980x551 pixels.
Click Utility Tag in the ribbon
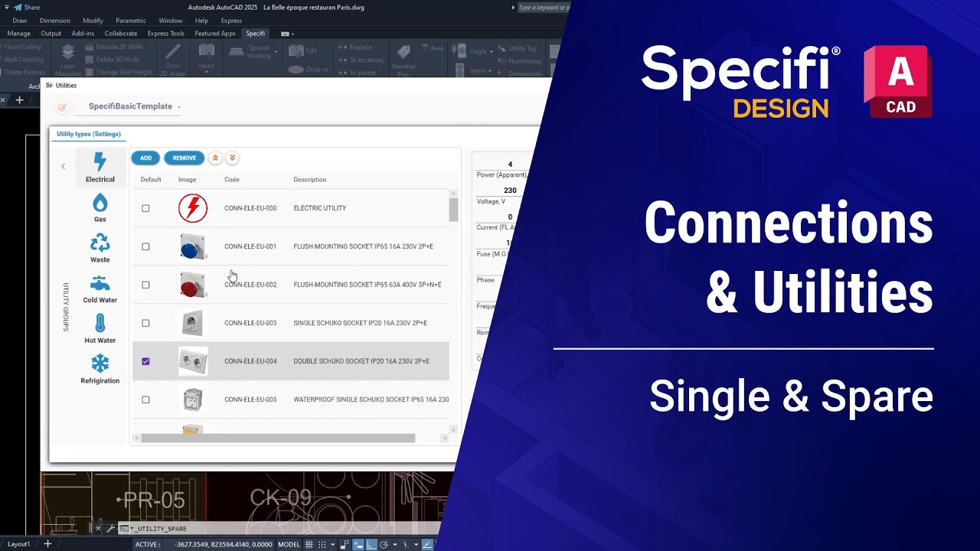(517, 48)
